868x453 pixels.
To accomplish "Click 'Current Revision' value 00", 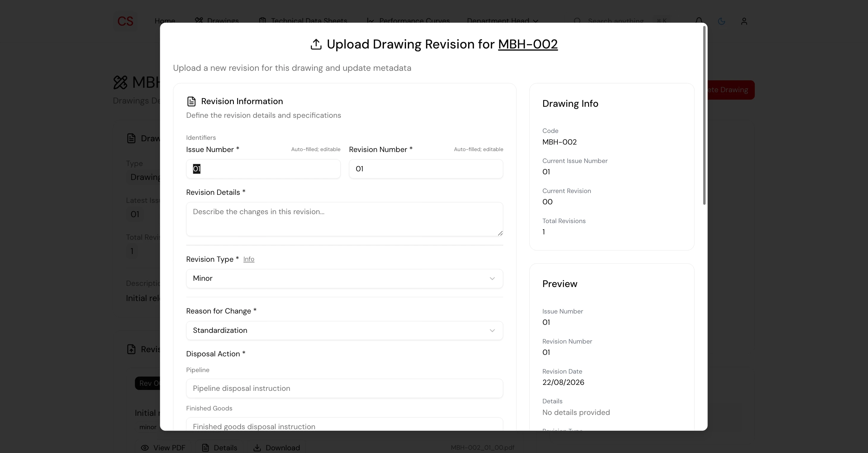I will click(x=547, y=202).
